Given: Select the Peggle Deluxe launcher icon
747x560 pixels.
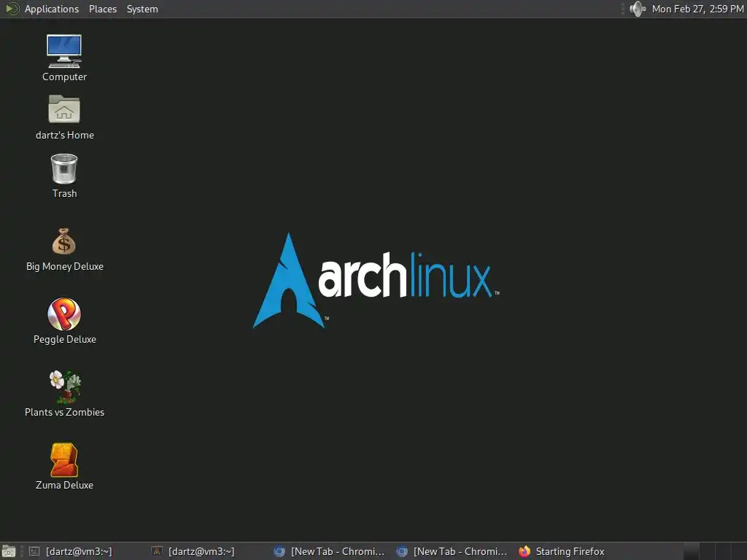Looking at the screenshot, I should (x=64, y=314).
